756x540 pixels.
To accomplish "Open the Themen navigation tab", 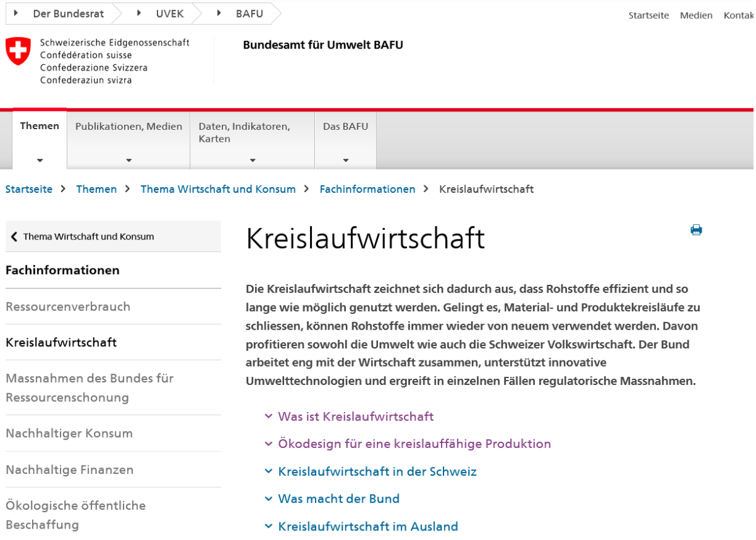I will 40,139.
